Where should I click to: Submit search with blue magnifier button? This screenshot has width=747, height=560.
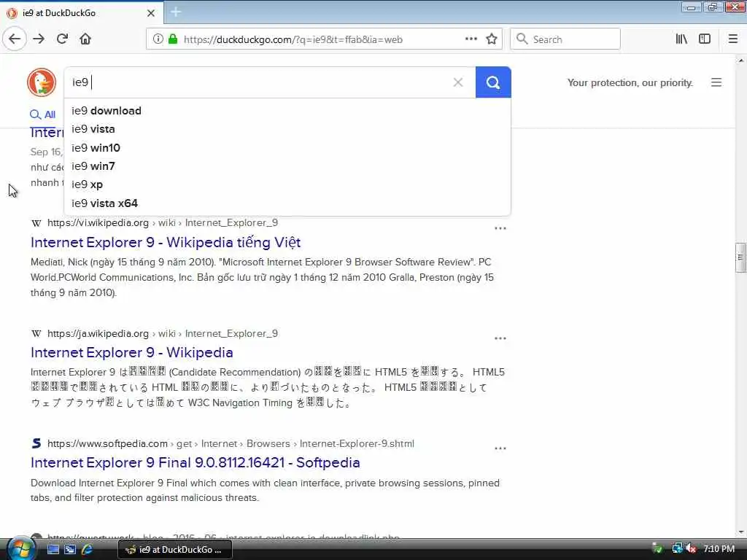[x=493, y=82]
